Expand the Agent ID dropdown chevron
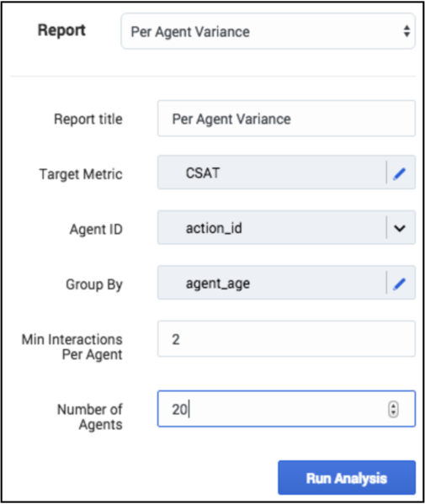 400,228
